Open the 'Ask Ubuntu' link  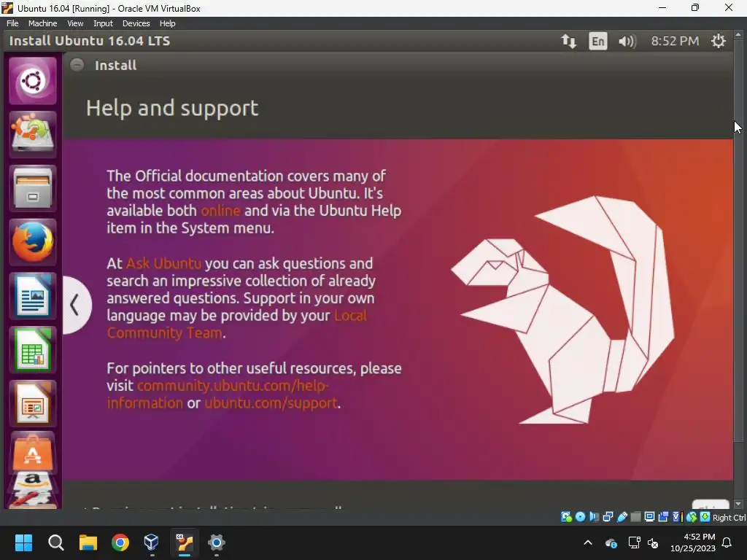(163, 263)
